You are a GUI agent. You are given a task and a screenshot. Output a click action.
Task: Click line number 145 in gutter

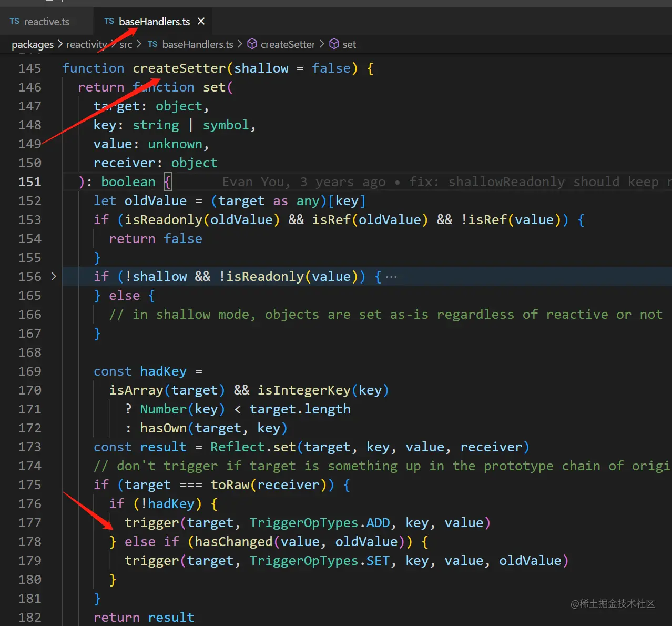[30, 68]
